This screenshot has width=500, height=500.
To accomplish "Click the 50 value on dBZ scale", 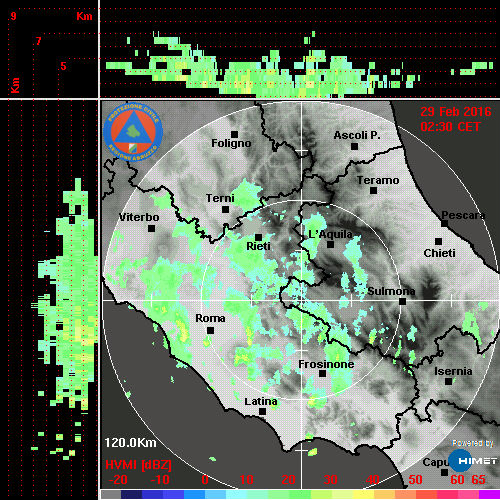I will point(415,480).
